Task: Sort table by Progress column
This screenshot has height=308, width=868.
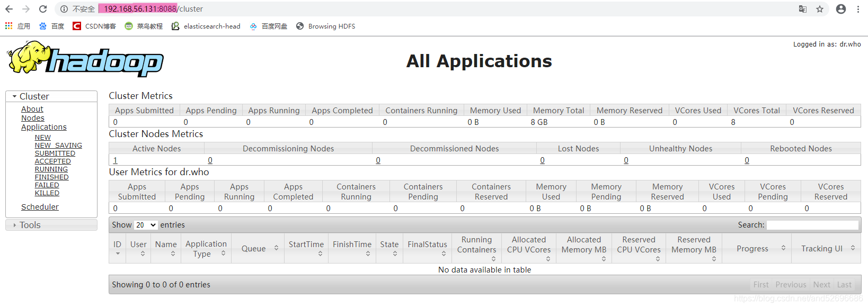Action: (757, 248)
